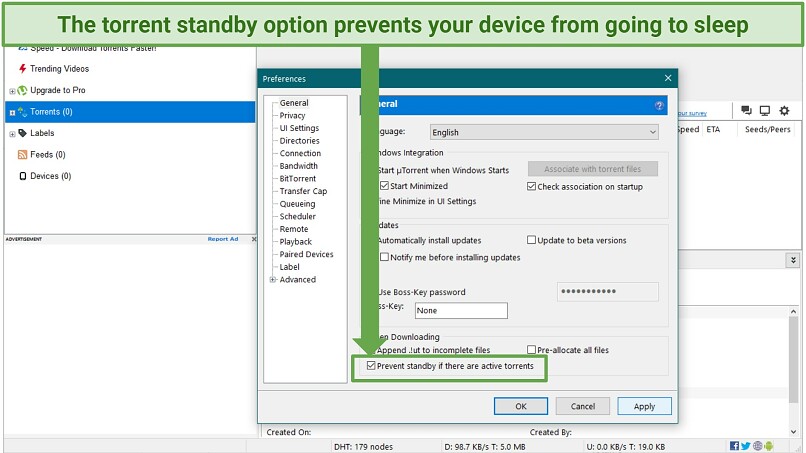Click the Seeds/Peers column header
This screenshot has height=453, width=806.
[767, 129]
